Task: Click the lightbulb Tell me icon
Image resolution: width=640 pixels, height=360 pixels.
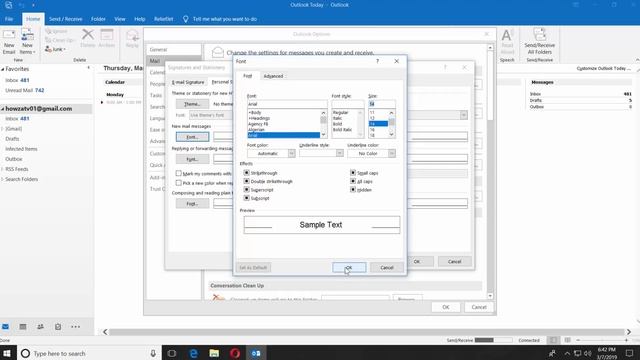Action: 186,19
